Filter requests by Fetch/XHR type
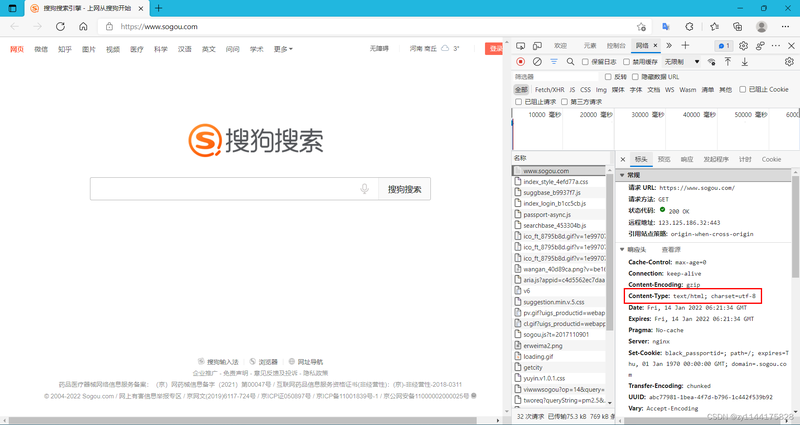 pyautogui.click(x=549, y=89)
